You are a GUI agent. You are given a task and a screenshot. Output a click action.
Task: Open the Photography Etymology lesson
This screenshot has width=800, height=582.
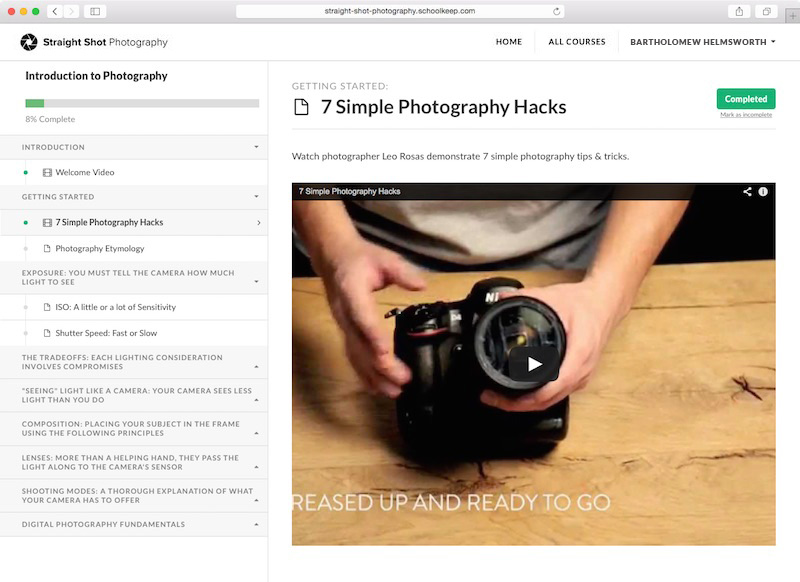[99, 248]
